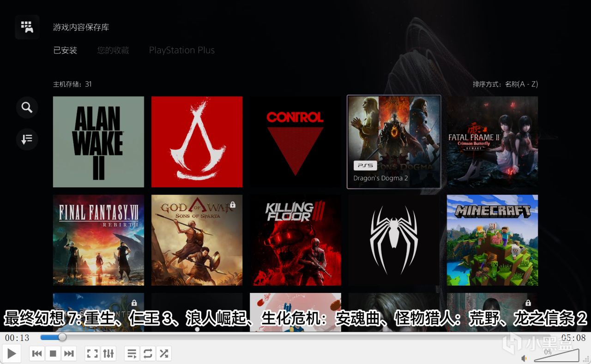This screenshot has height=364, width=591.
Task: Click the video seek progress bar
Action: [295, 337]
